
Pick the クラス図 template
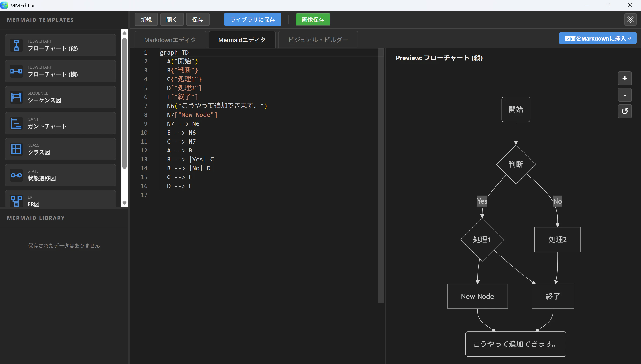click(60, 149)
